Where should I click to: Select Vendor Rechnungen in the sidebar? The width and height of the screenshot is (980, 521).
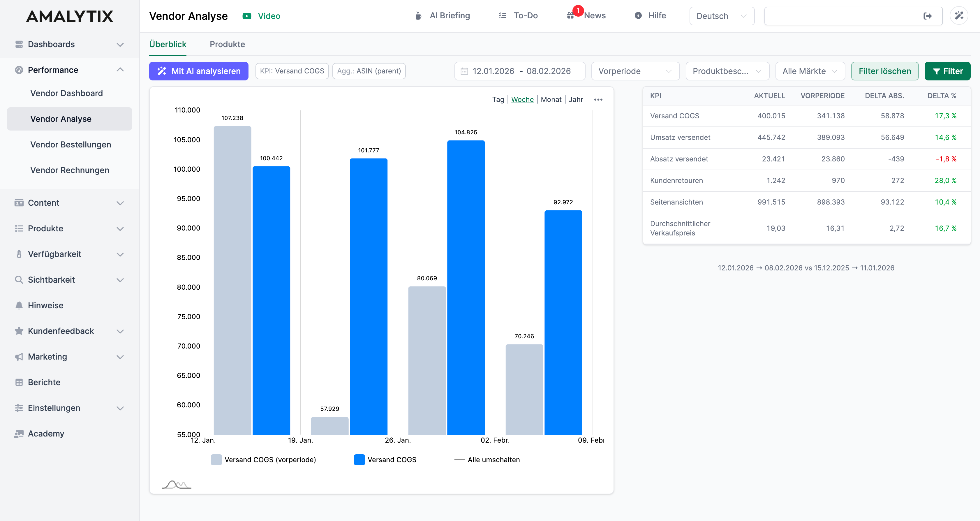pyautogui.click(x=70, y=170)
